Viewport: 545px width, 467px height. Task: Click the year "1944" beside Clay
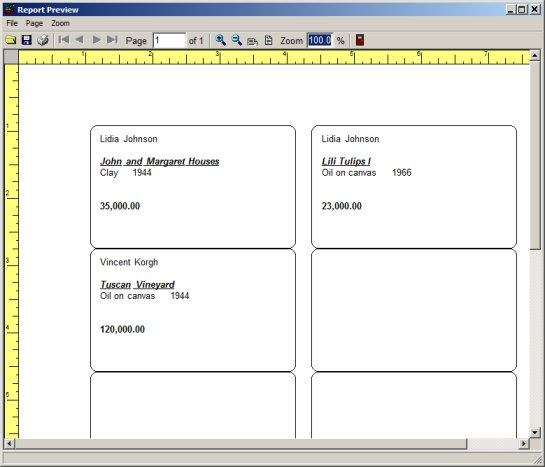(x=142, y=173)
